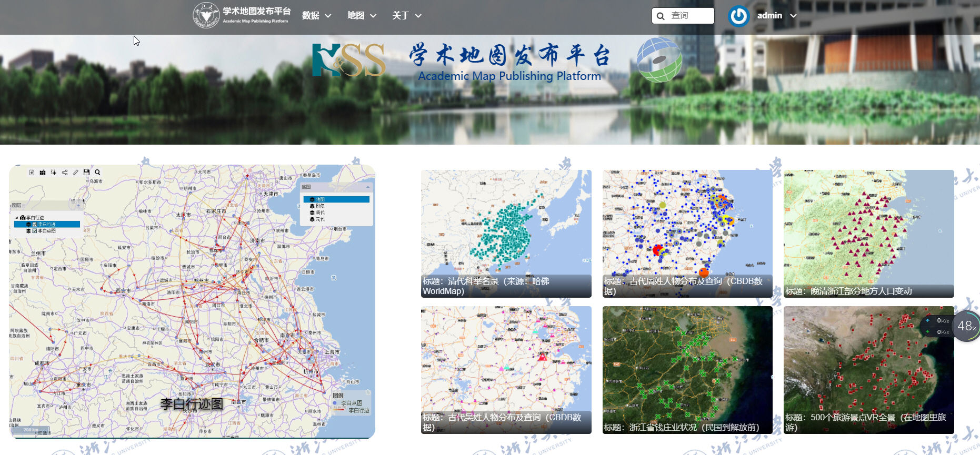The image size is (980, 455).
Task: Open the 地图 dropdown menu
Action: 362,16
